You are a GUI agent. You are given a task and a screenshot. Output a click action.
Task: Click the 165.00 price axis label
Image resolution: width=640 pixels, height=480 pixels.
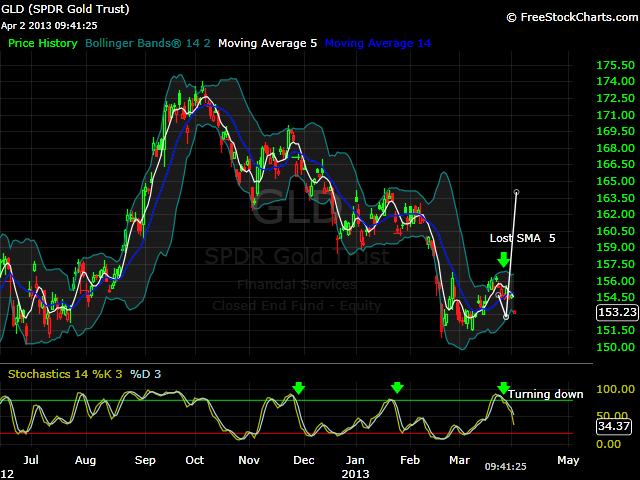click(616, 181)
